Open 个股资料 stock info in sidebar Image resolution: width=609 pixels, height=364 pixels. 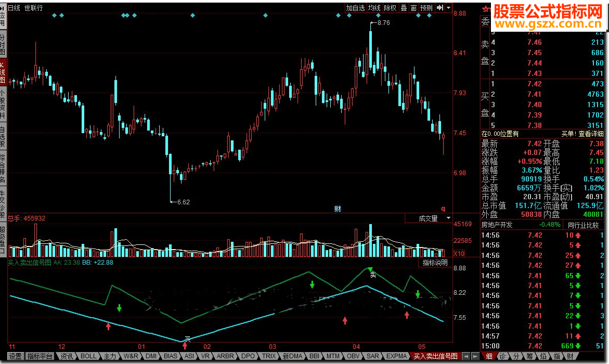(3, 105)
